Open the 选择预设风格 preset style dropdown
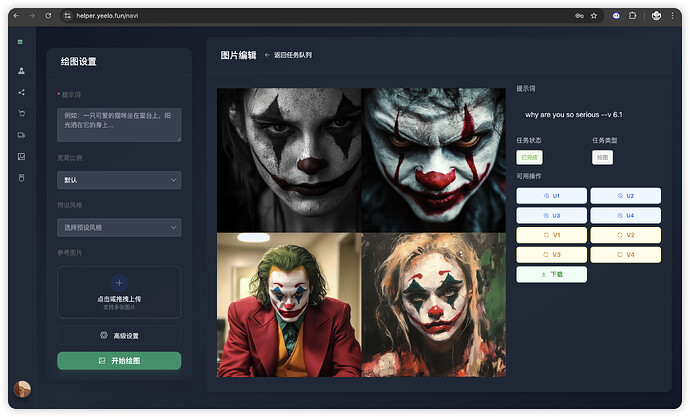 (x=119, y=227)
